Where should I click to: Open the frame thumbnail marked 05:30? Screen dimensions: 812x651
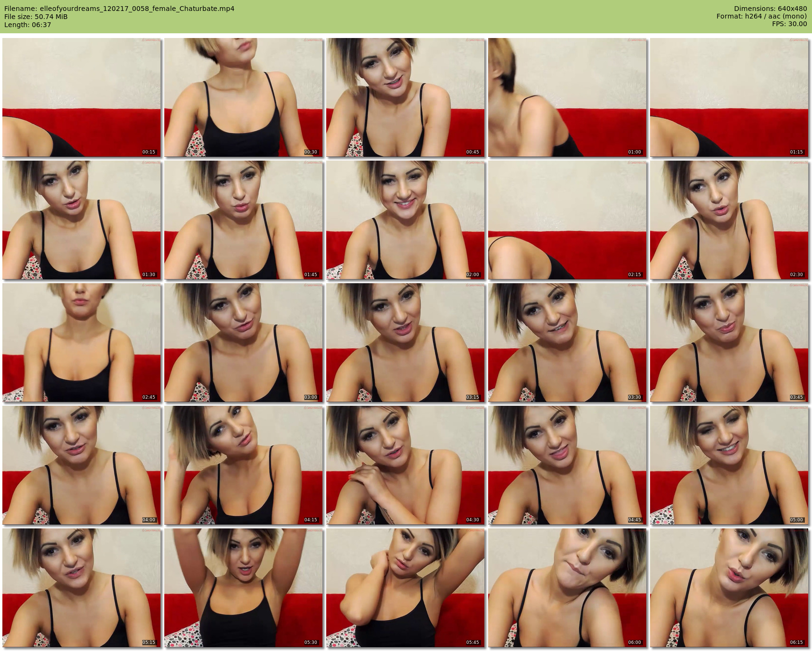tap(244, 588)
